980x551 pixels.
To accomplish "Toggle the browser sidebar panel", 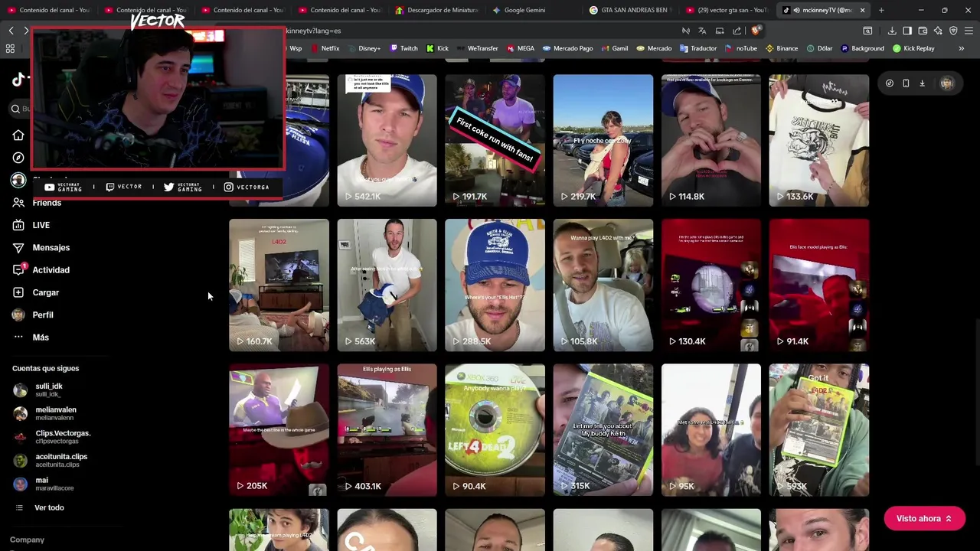I will (907, 31).
